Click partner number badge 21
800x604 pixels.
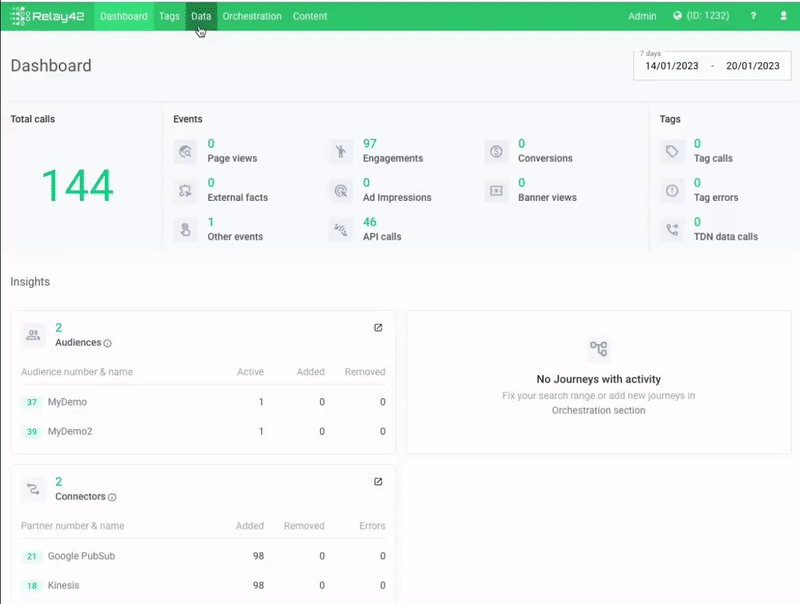point(32,556)
